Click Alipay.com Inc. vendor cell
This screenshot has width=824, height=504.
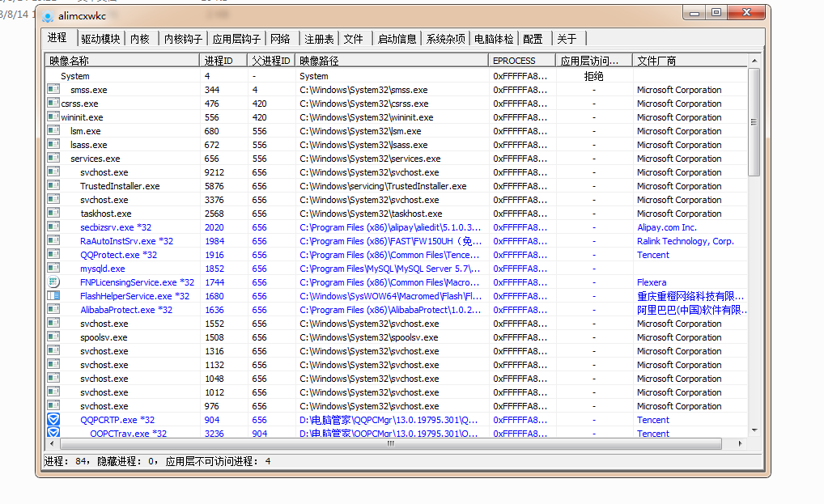pos(666,227)
